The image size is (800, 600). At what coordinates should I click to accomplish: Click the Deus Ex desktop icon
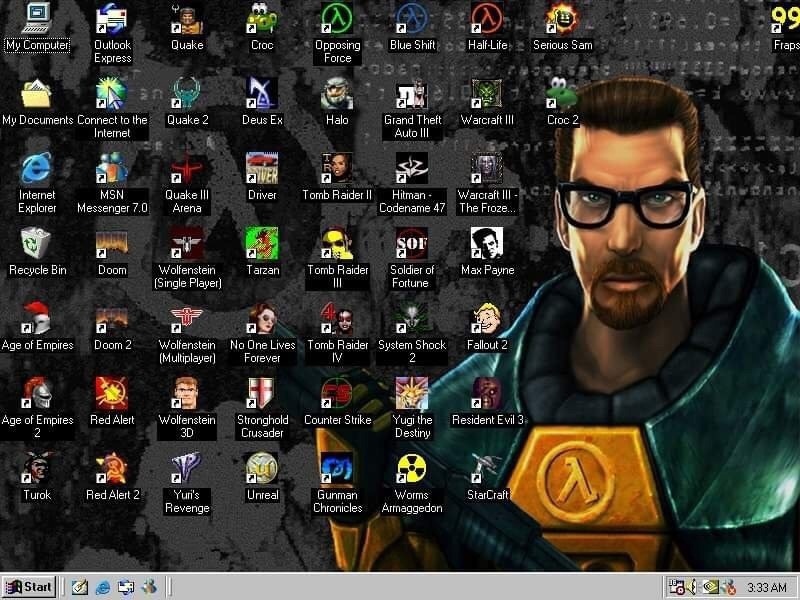point(262,94)
